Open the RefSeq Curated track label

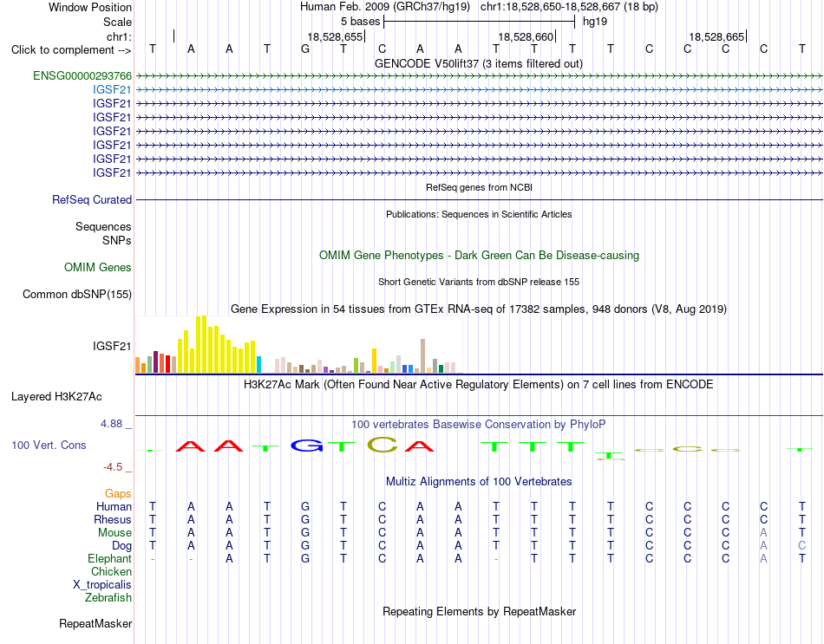pyautogui.click(x=92, y=199)
